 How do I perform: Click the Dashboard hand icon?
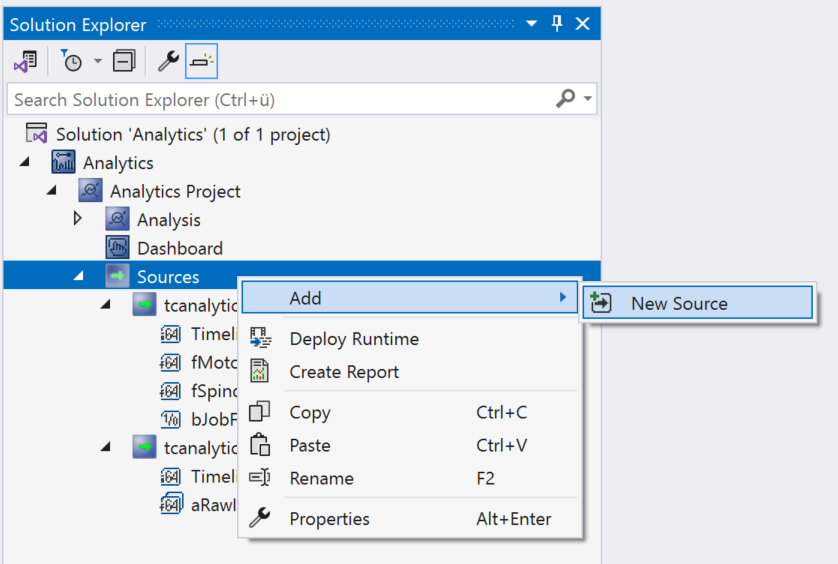tap(117, 248)
